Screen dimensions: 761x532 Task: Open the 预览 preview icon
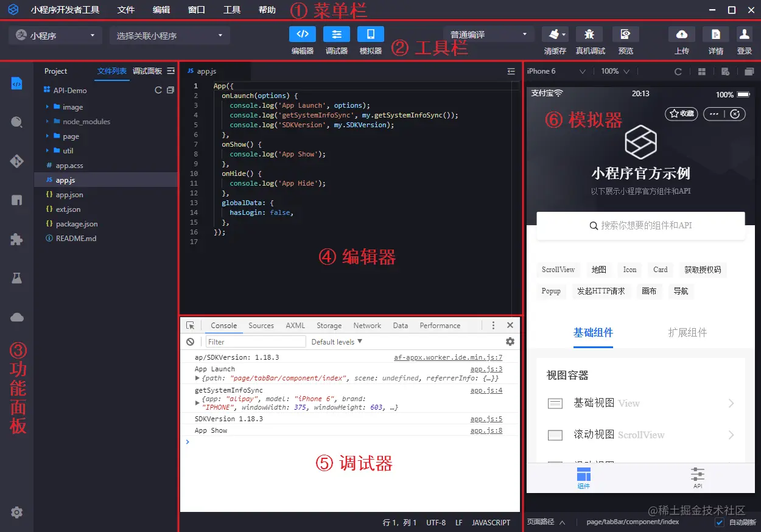[625, 34]
